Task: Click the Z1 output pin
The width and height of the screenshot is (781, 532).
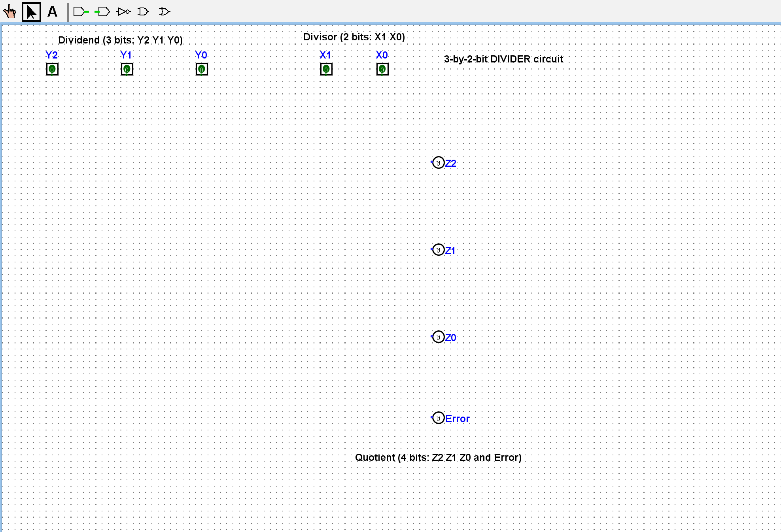Action: [438, 250]
